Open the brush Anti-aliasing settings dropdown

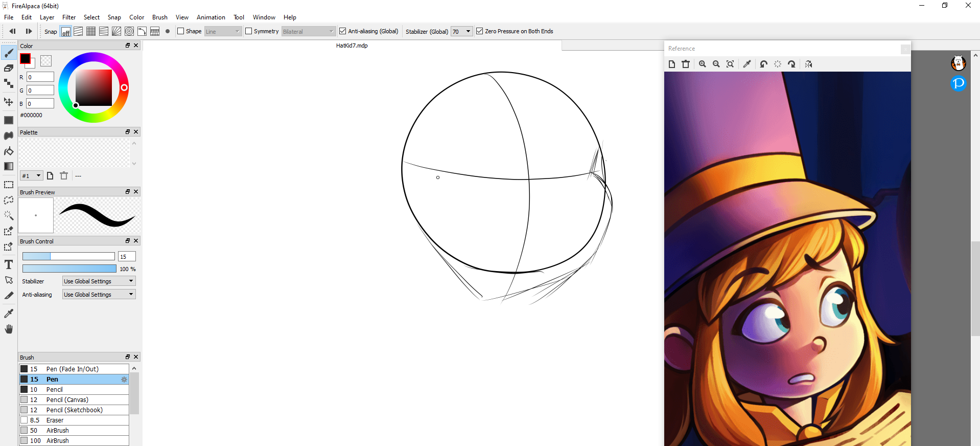point(99,294)
